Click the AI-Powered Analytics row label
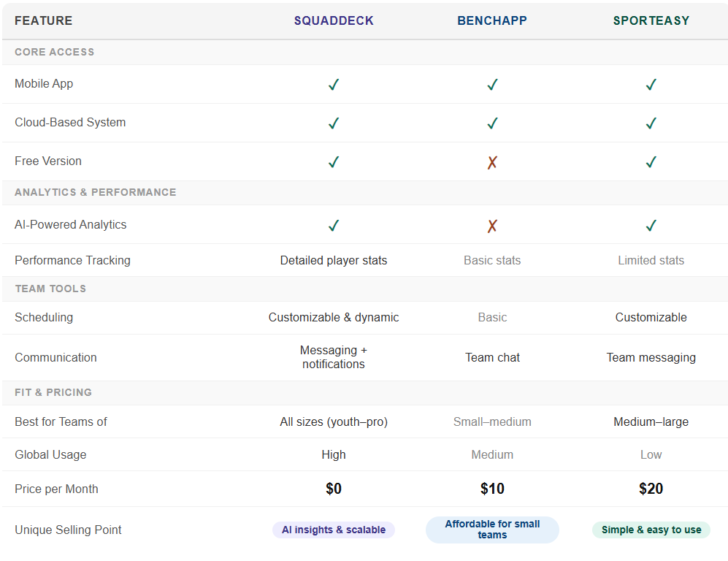 point(70,224)
